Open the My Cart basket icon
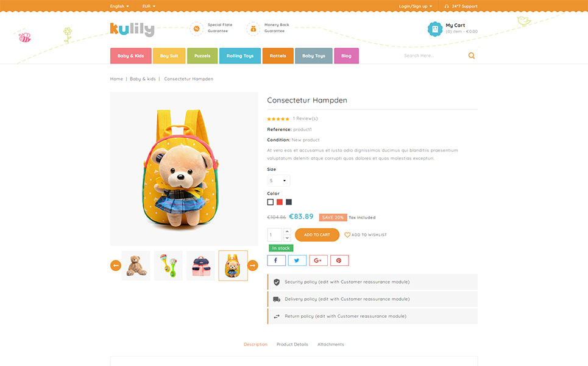588x366 pixels. (x=435, y=29)
